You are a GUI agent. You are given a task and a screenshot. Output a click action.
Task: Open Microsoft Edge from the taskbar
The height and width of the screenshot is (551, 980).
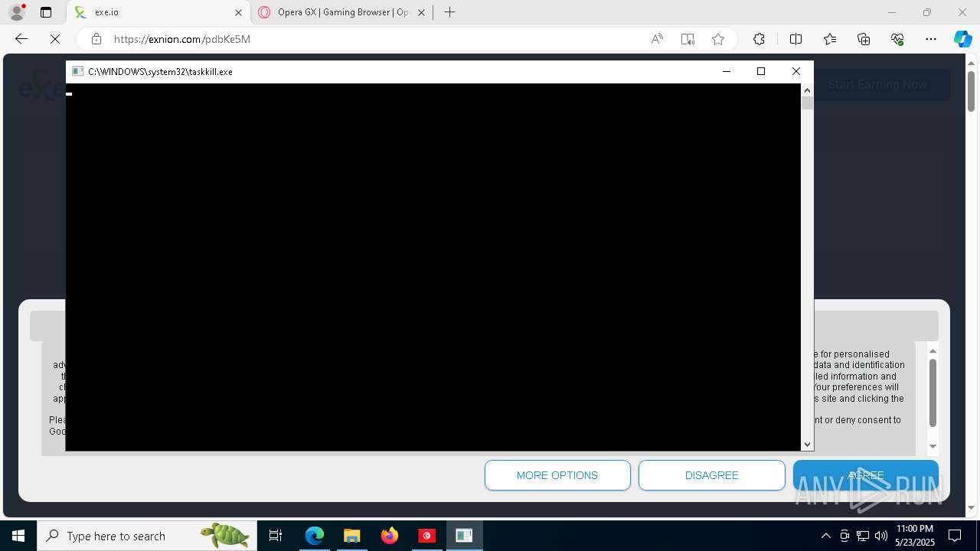click(x=315, y=536)
